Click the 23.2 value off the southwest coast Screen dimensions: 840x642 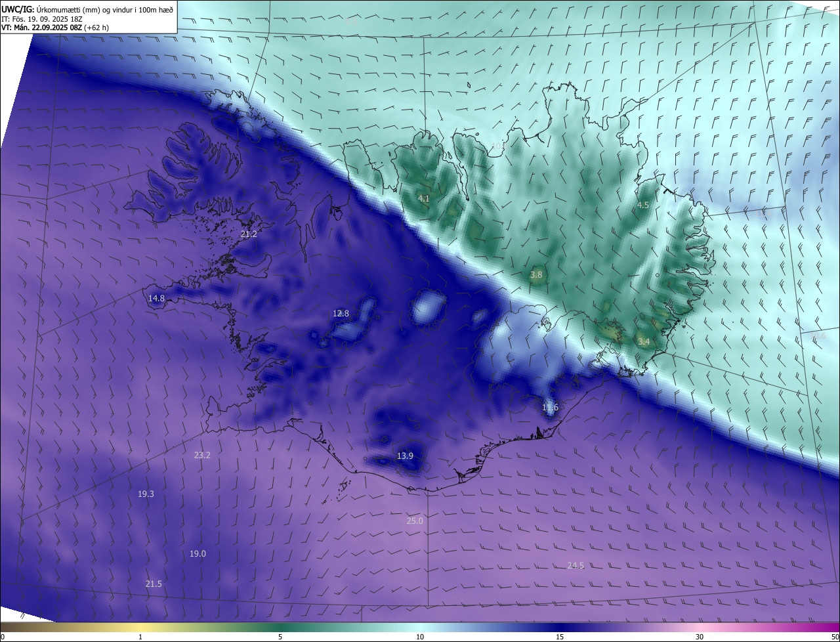(202, 456)
